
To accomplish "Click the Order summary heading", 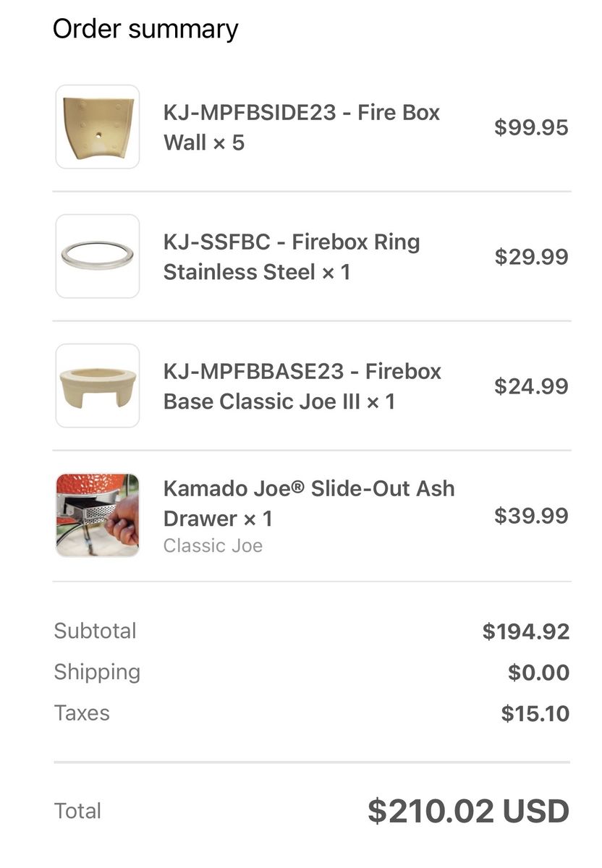I will tap(145, 29).
